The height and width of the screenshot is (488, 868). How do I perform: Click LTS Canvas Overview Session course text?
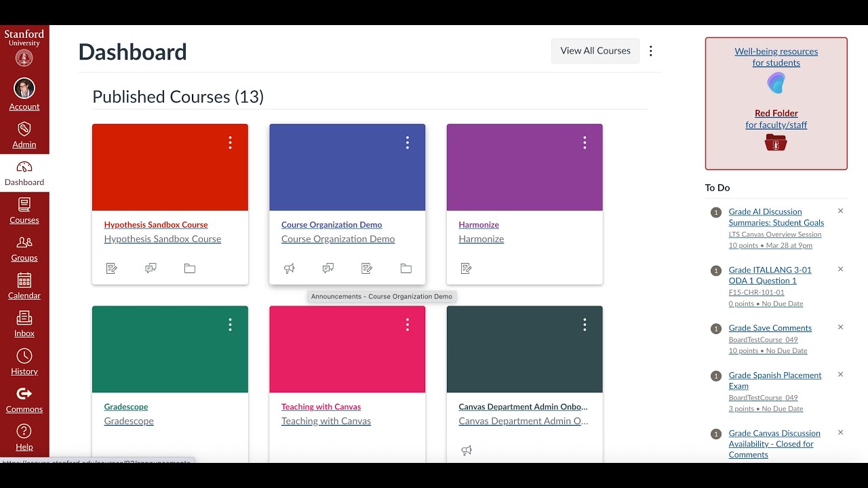(775, 235)
